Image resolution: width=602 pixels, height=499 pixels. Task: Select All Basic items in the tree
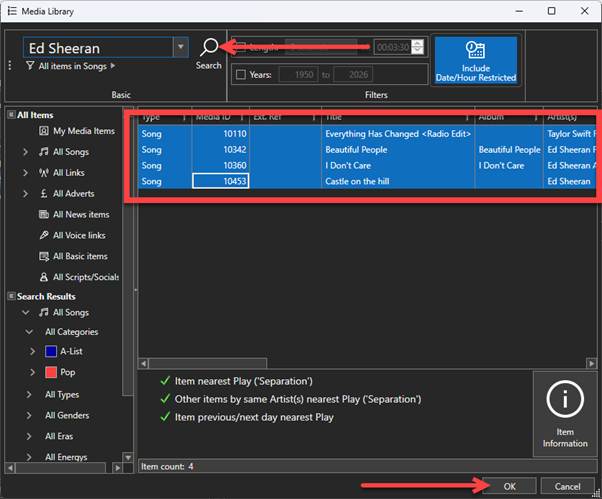[x=80, y=256]
